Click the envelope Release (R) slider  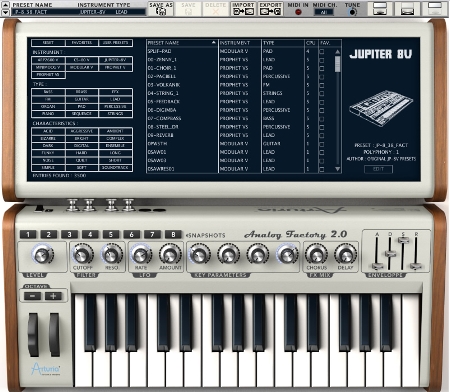tap(416, 266)
